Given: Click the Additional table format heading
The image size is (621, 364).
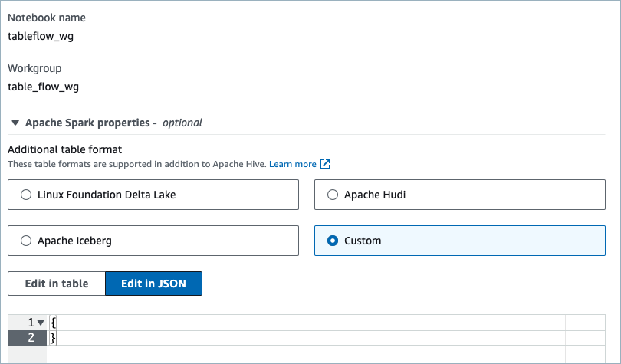Looking at the screenshot, I should [x=65, y=149].
